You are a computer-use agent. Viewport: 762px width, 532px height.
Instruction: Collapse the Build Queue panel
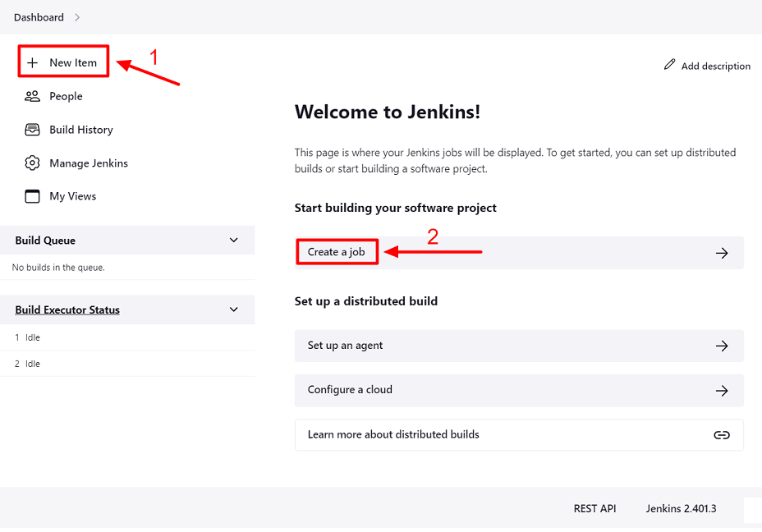tap(234, 241)
